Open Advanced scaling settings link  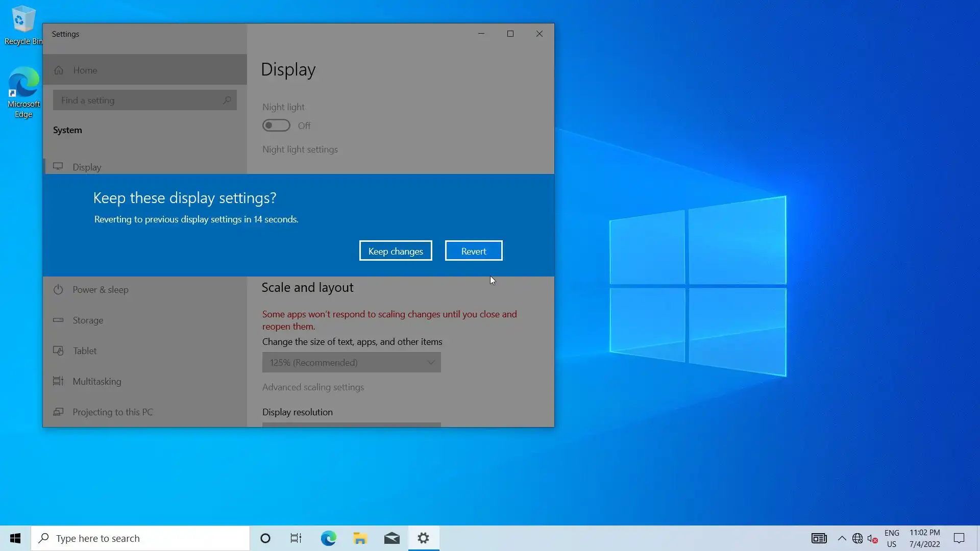pyautogui.click(x=313, y=387)
